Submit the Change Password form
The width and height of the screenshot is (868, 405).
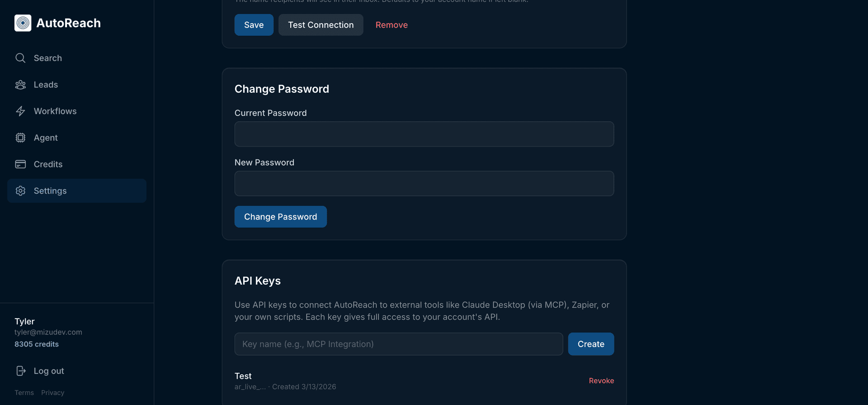click(280, 217)
